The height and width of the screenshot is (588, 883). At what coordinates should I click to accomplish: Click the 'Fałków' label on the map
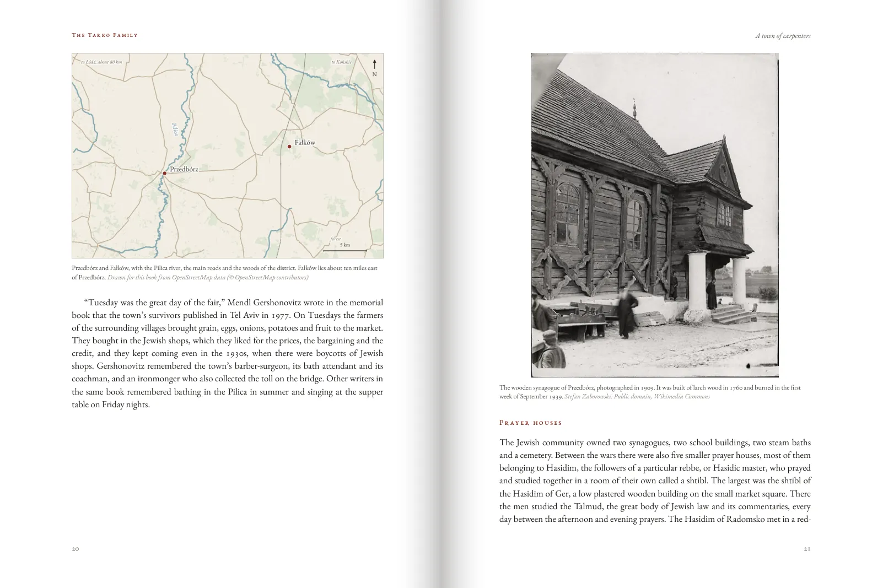point(305,142)
